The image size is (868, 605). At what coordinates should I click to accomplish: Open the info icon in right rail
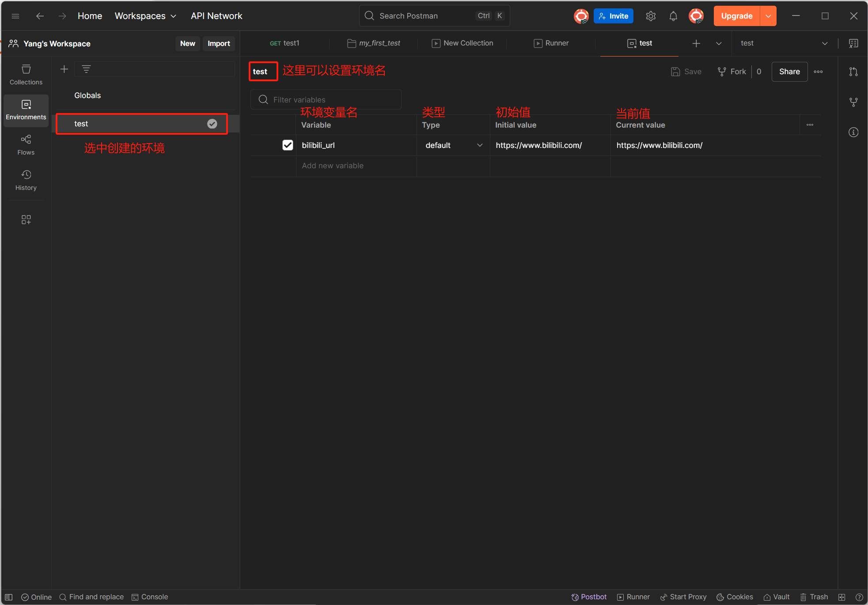tap(853, 132)
